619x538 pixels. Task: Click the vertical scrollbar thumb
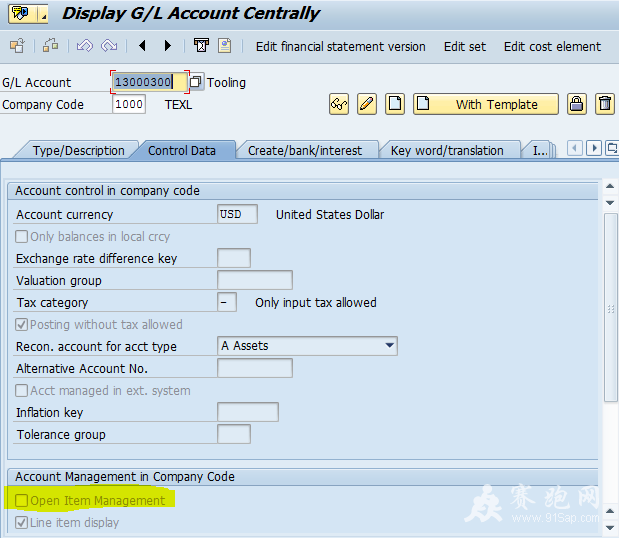(611, 308)
